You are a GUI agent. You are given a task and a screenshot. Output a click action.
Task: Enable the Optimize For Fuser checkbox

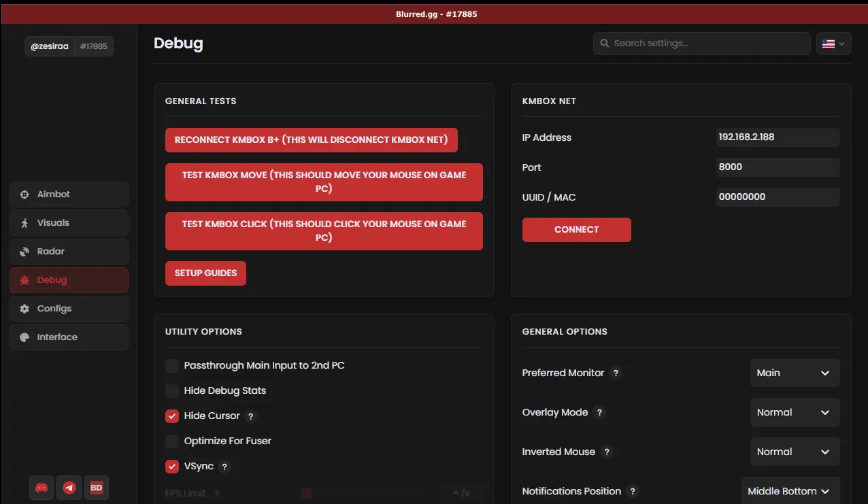(x=172, y=441)
